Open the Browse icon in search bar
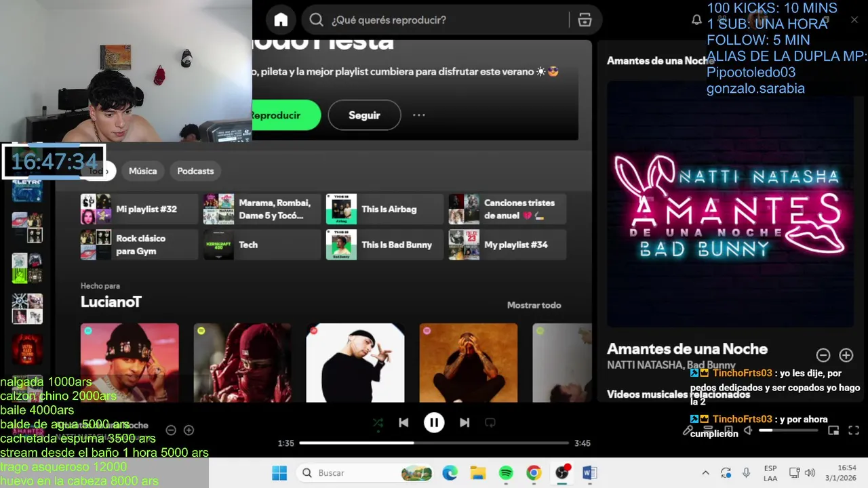The width and height of the screenshot is (868, 488). point(585,20)
